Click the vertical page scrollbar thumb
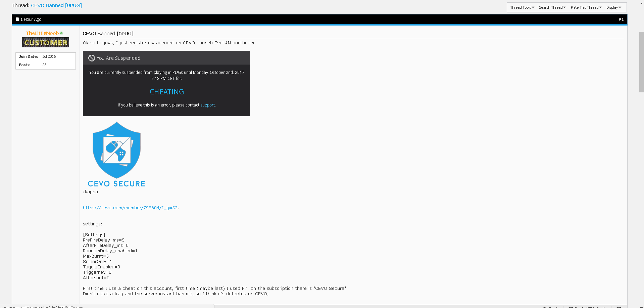This screenshot has height=308, width=644. 641,62
